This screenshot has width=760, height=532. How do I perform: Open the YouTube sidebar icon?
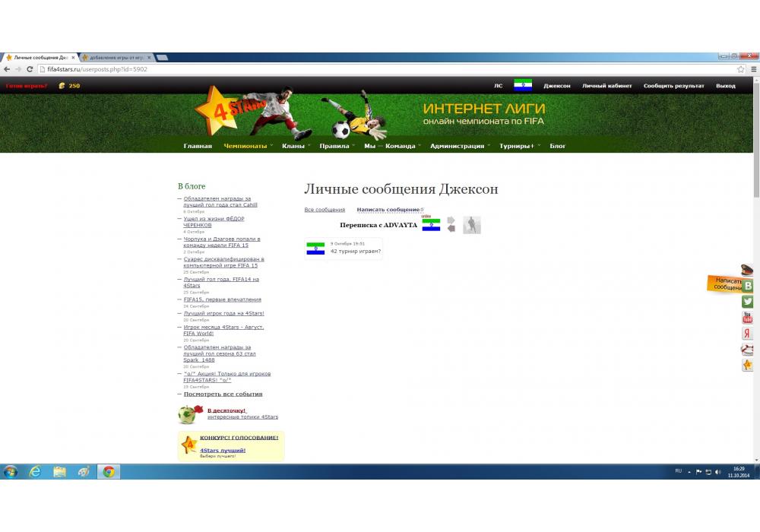coord(748,318)
